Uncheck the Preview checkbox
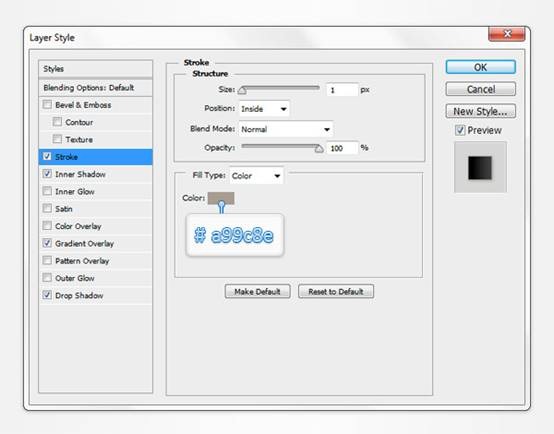This screenshot has width=554, height=434. click(460, 130)
